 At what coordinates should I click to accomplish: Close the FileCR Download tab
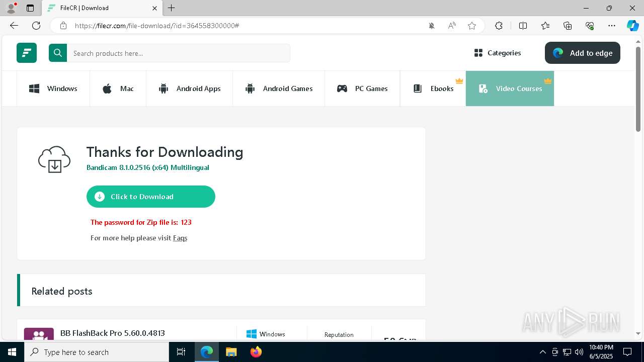click(155, 8)
